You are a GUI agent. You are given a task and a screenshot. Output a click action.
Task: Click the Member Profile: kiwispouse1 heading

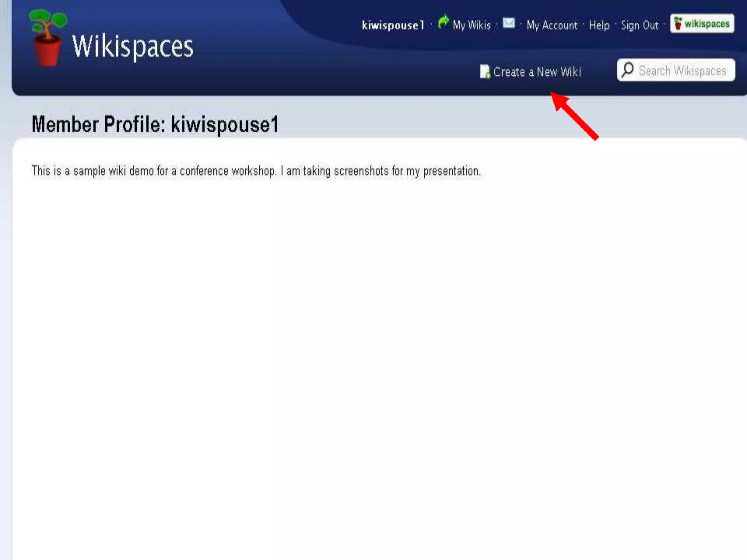[155, 124]
